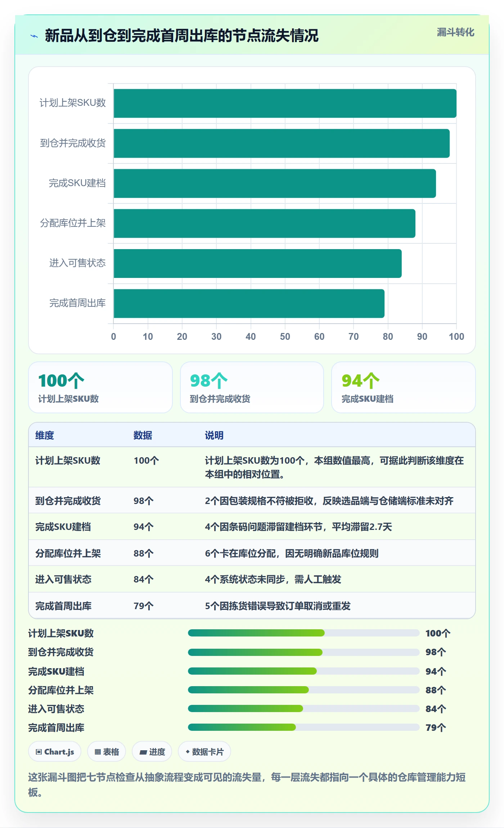The height and width of the screenshot is (828, 504).
Task: Click the note about 包装规格不符被拒收
Action: pos(329,501)
